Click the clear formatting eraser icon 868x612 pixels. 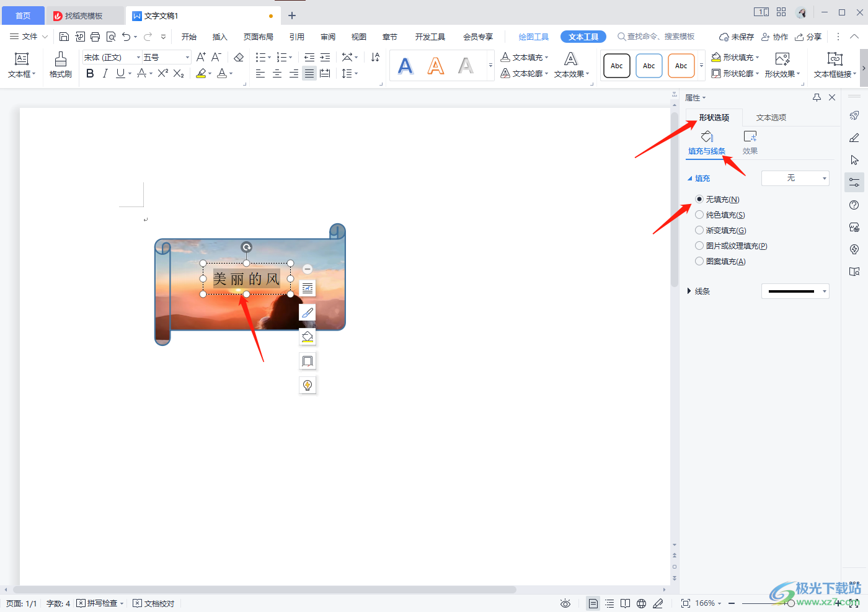click(239, 57)
